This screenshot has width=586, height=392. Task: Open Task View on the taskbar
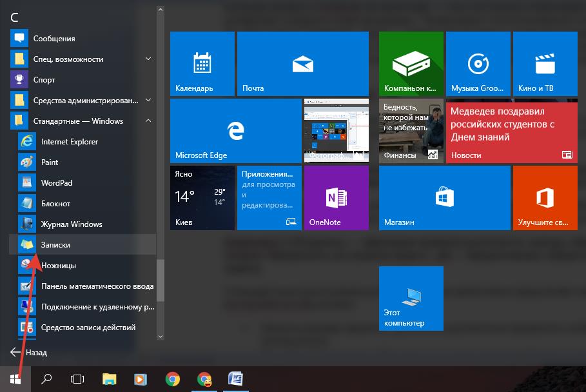(x=77, y=379)
